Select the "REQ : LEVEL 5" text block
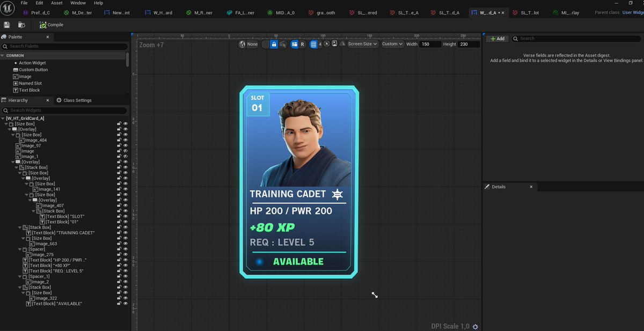This screenshot has width=644, height=331. (56, 271)
